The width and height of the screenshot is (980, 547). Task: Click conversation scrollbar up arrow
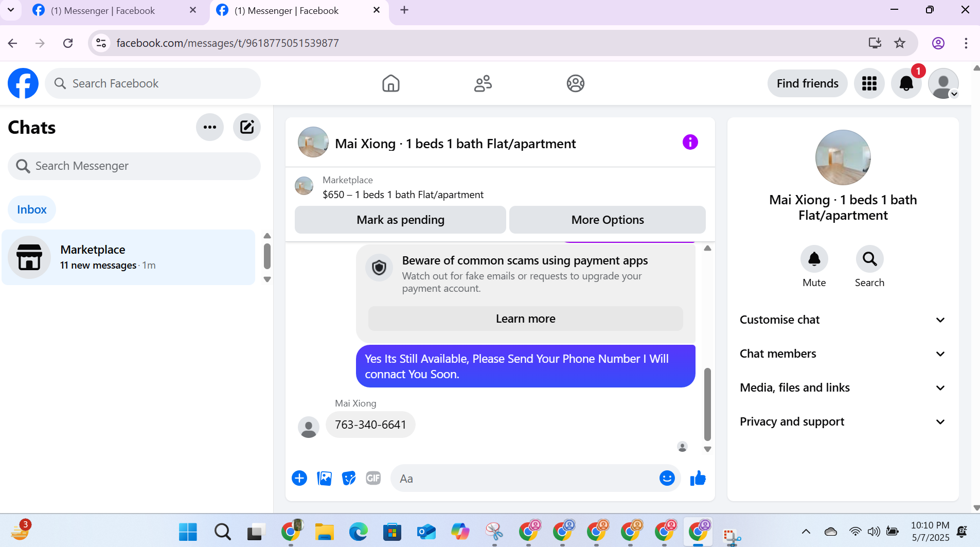pyautogui.click(x=707, y=248)
